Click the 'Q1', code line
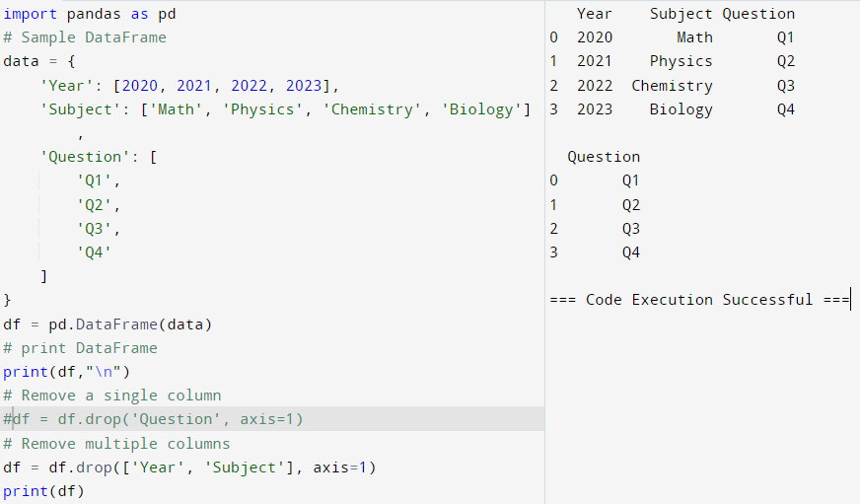The height and width of the screenshot is (504, 860). pyautogui.click(x=99, y=180)
